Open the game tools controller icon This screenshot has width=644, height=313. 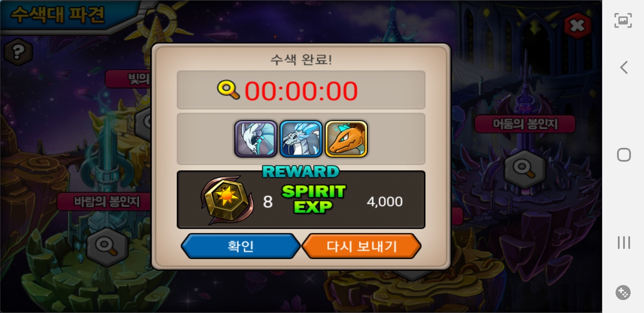coord(623,293)
